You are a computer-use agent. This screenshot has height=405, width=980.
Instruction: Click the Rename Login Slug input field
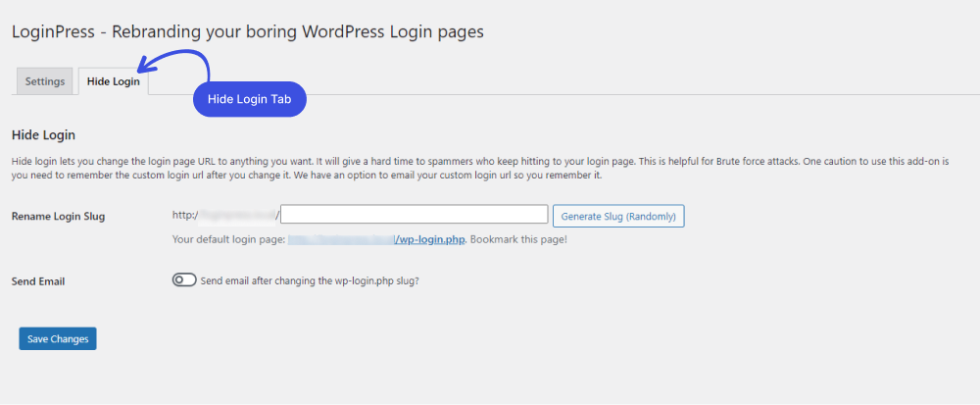[415, 215]
